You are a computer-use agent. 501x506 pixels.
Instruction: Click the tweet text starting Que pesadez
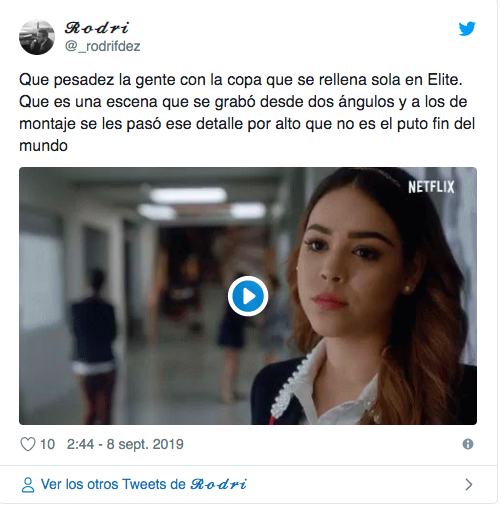click(x=247, y=113)
